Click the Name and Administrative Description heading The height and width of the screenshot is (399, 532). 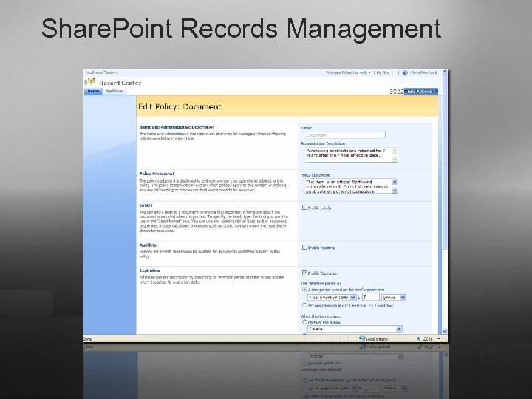click(177, 127)
